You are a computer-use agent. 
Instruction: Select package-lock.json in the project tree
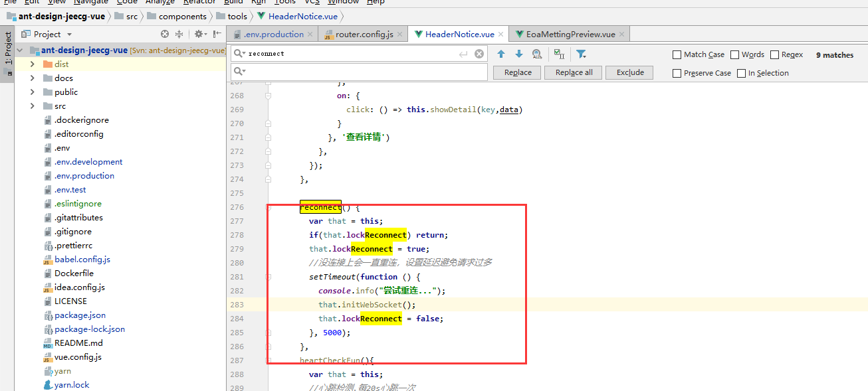90,329
